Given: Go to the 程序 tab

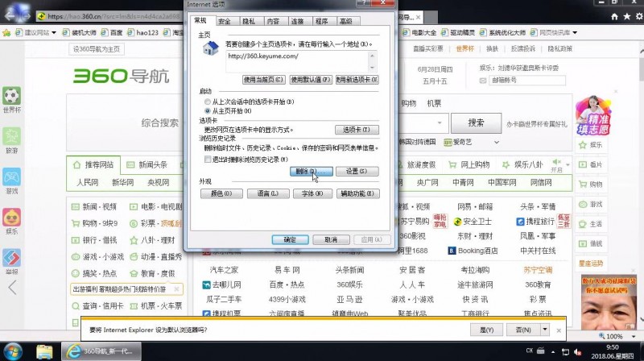Looking at the screenshot, I should 321,22.
